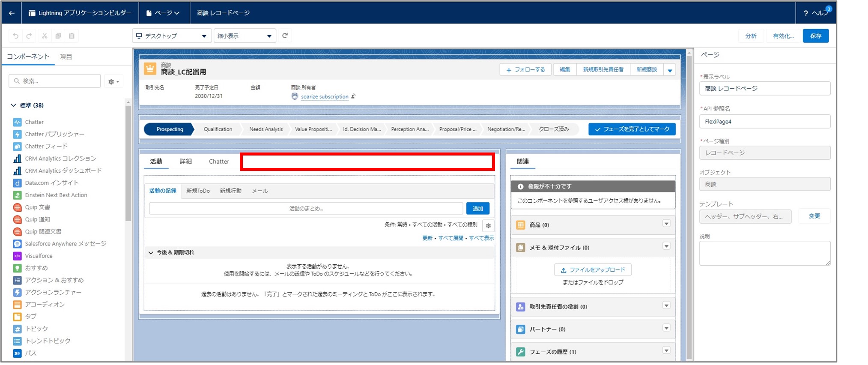This screenshot has height=365, width=868.
Task: Open メモ & 添付ファイル list menu
Action: [666, 246]
